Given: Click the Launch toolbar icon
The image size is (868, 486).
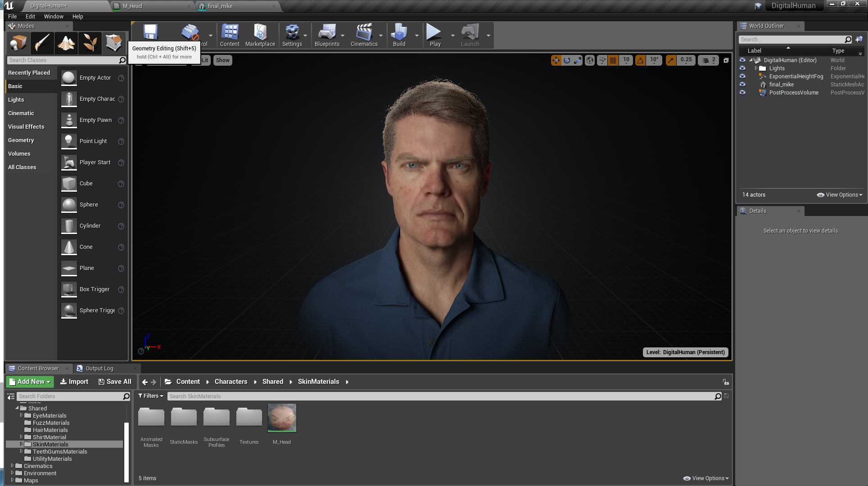Looking at the screenshot, I should [470, 35].
